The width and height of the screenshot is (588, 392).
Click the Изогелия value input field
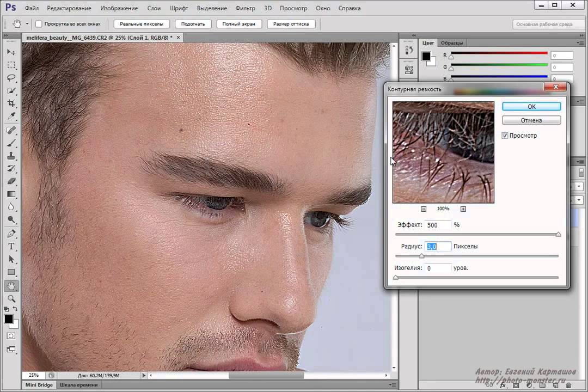[438, 268]
